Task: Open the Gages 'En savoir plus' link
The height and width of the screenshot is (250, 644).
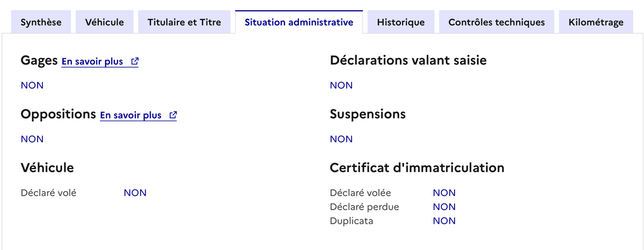Action: 92,62
